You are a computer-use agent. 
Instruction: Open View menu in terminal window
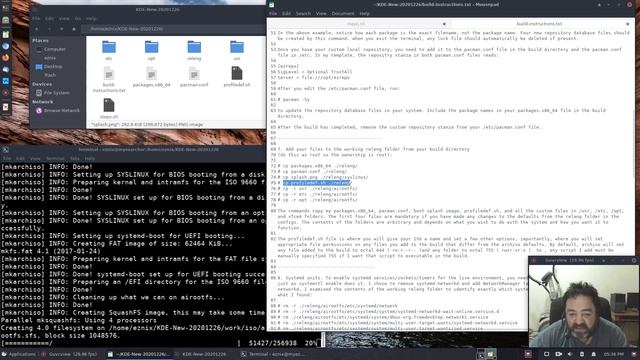click(x=35, y=158)
